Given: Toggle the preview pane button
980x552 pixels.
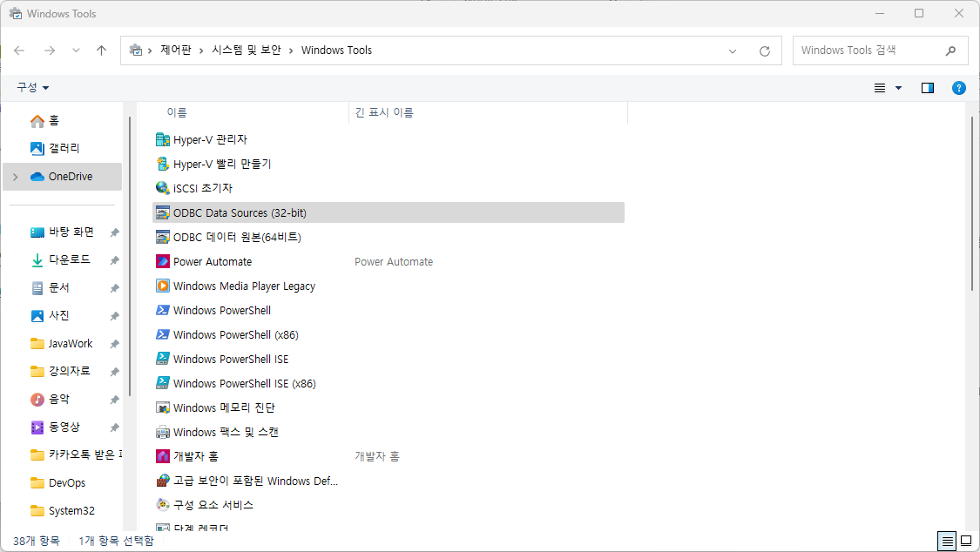Looking at the screenshot, I should click(x=928, y=88).
